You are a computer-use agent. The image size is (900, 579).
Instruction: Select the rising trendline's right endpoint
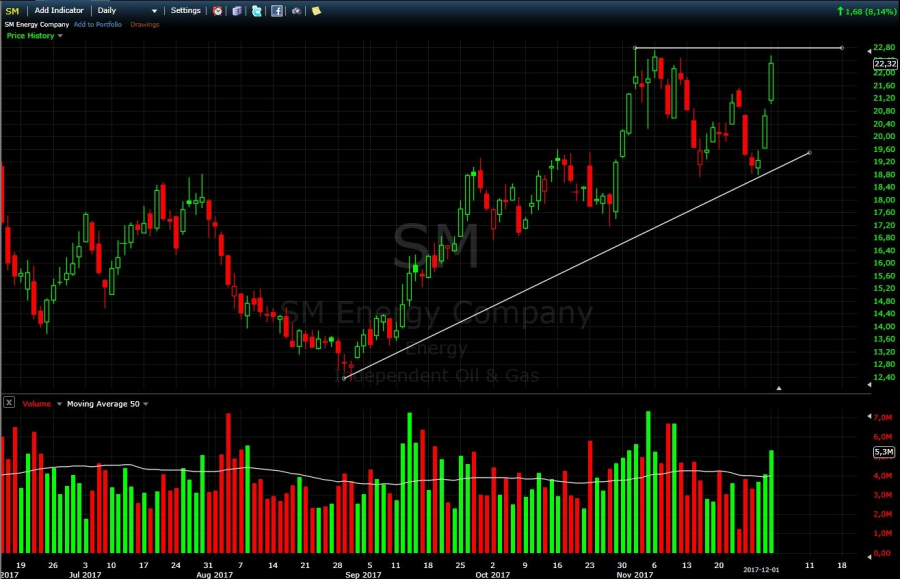[x=808, y=153]
